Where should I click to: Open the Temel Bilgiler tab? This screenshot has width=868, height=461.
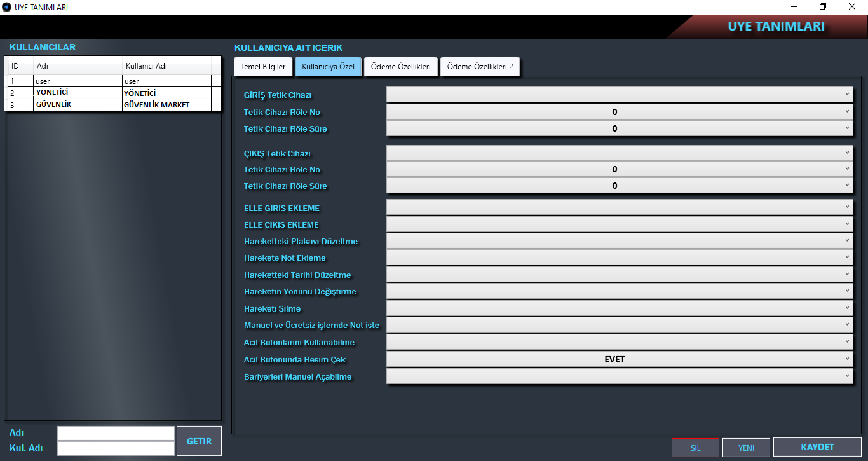tap(263, 67)
